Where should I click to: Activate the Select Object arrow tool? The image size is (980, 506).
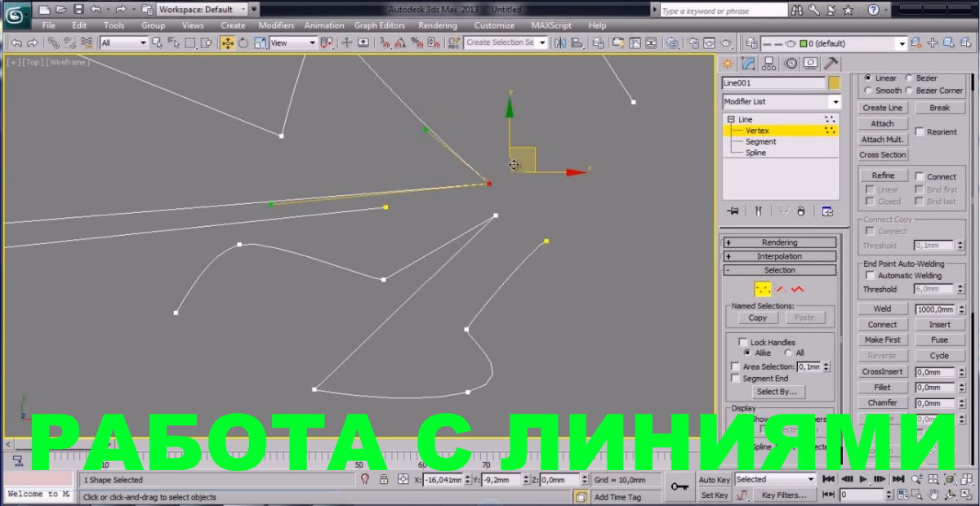pyautogui.click(x=158, y=42)
